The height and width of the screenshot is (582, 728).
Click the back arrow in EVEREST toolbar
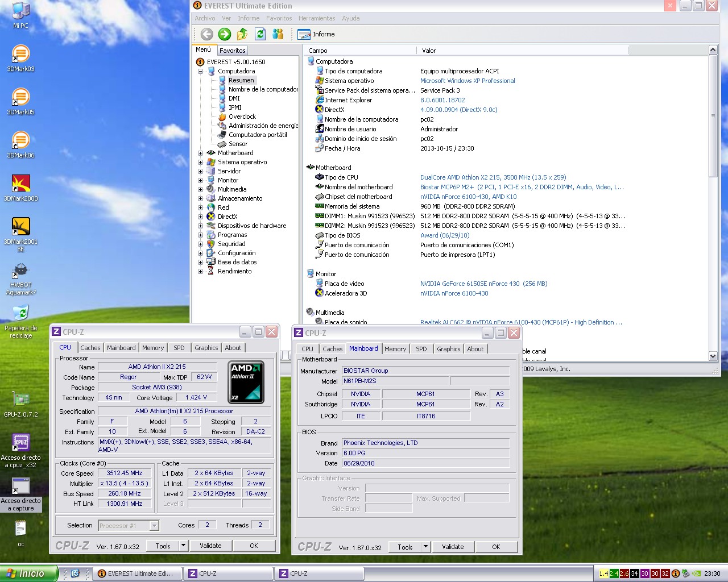(x=206, y=34)
